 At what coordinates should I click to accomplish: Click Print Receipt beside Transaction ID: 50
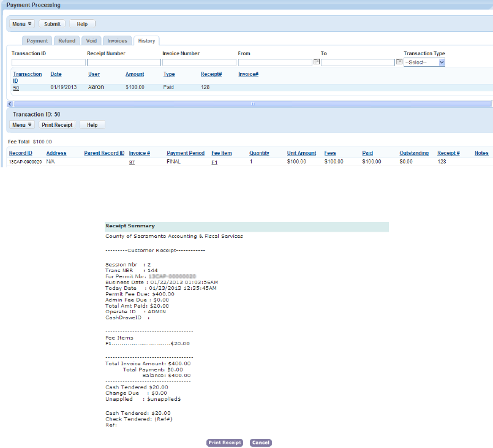(57, 125)
